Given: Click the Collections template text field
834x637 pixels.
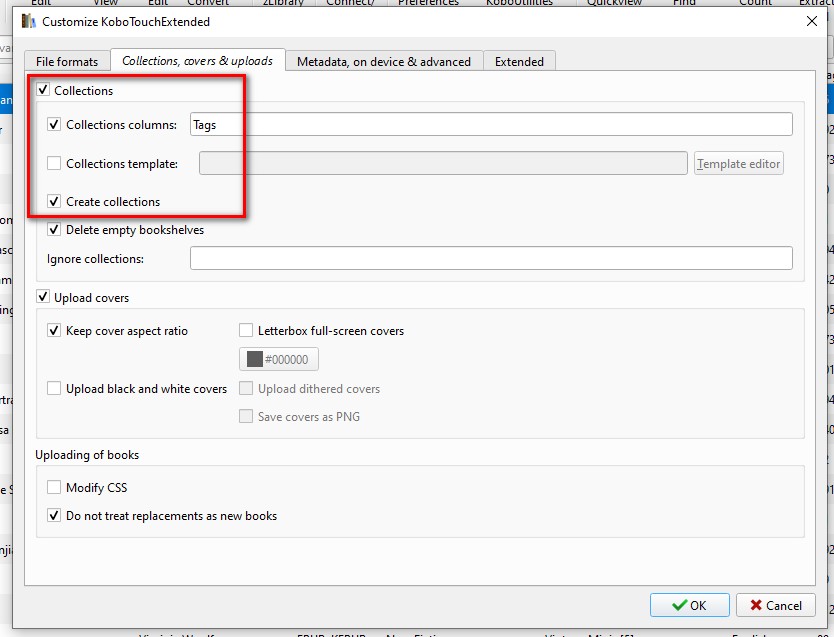Looking at the screenshot, I should 443,163.
